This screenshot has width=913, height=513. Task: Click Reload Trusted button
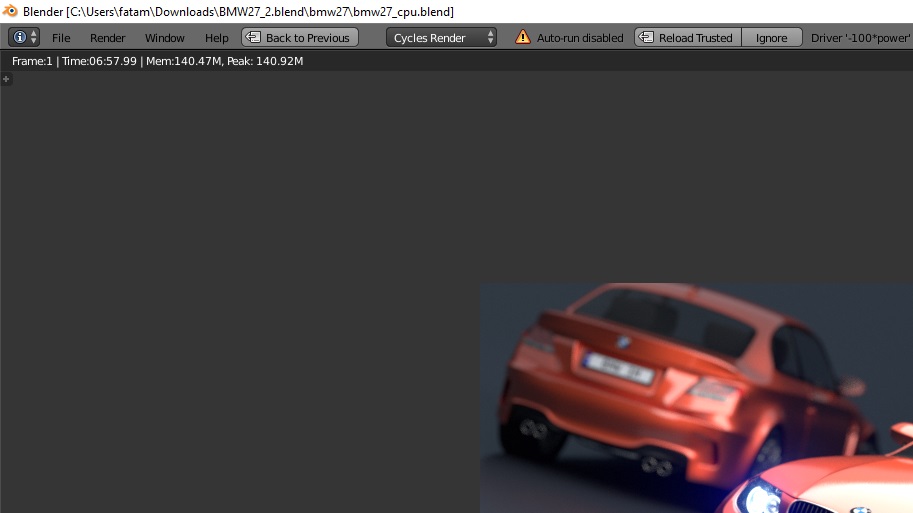(x=688, y=37)
